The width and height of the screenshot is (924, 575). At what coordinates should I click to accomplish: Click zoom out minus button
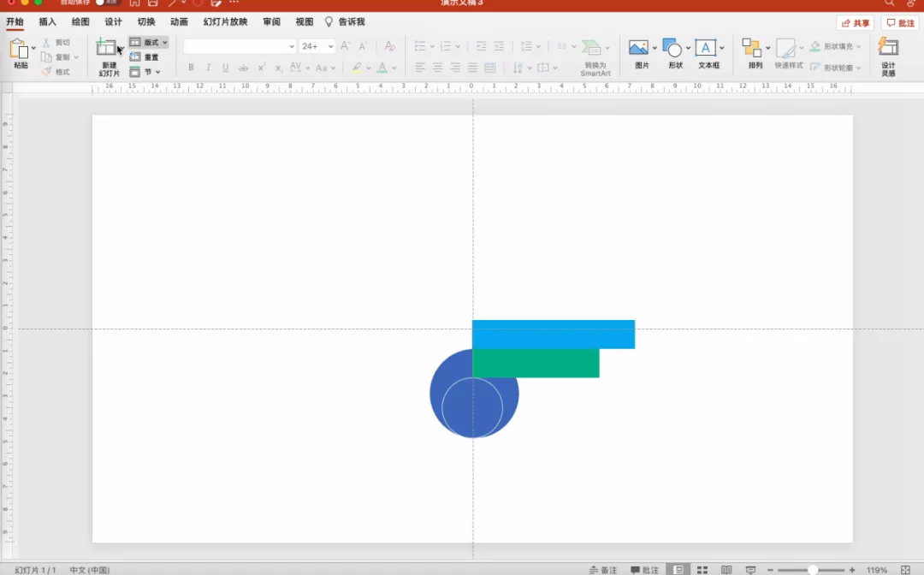pyautogui.click(x=770, y=570)
